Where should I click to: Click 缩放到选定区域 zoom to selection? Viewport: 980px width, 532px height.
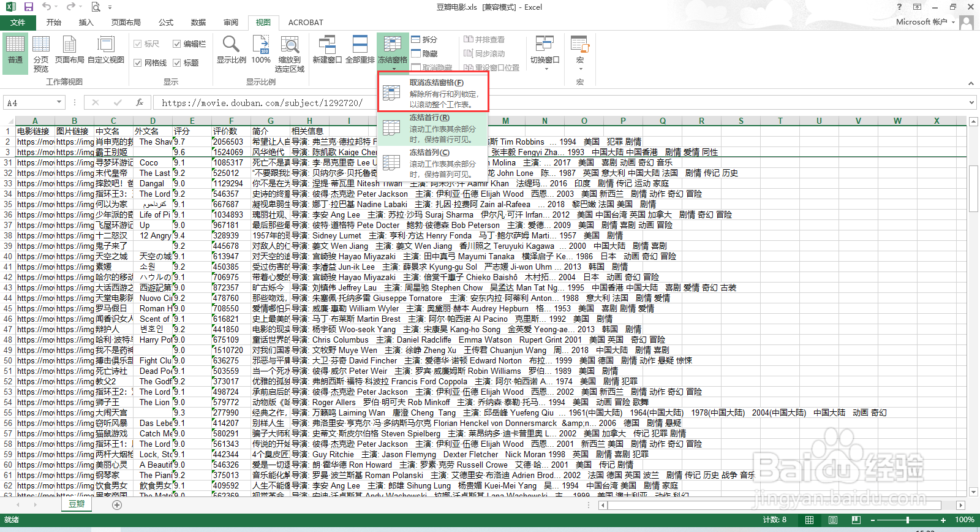point(290,54)
